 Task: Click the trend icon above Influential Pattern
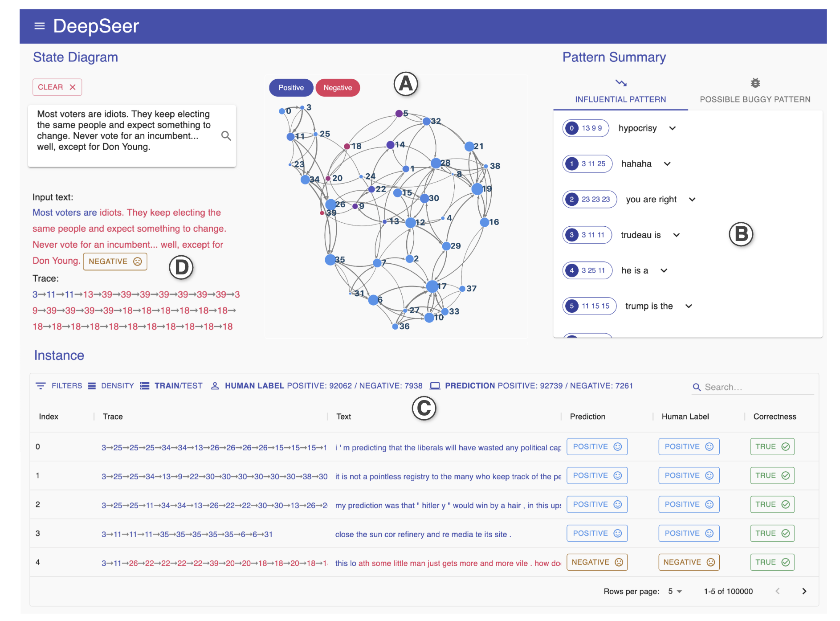[620, 83]
